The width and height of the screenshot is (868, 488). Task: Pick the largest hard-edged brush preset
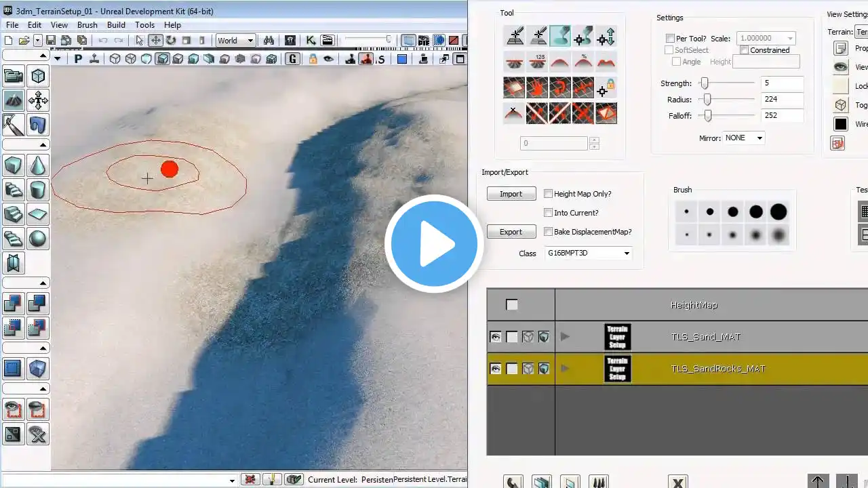[x=778, y=212]
